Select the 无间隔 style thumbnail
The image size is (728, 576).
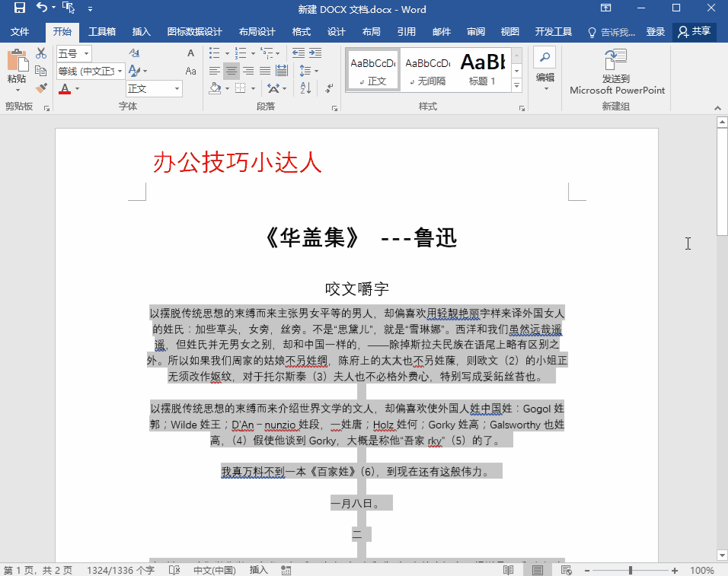[428, 69]
